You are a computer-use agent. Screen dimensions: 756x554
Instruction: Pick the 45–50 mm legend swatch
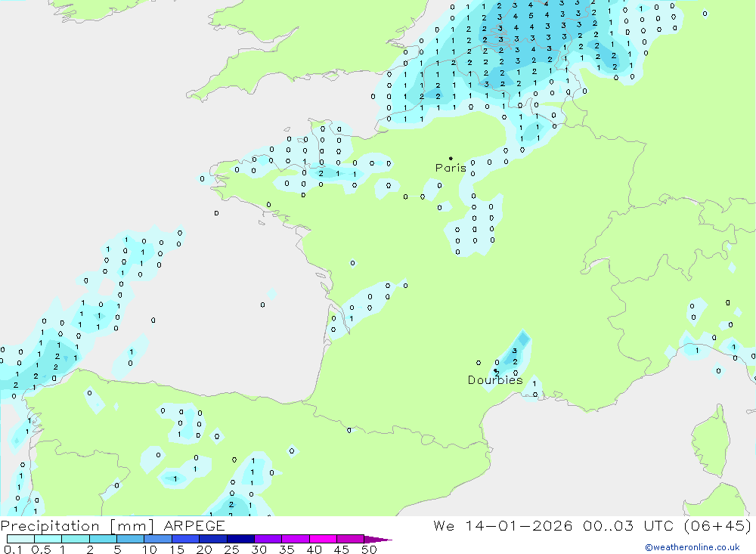351,539
